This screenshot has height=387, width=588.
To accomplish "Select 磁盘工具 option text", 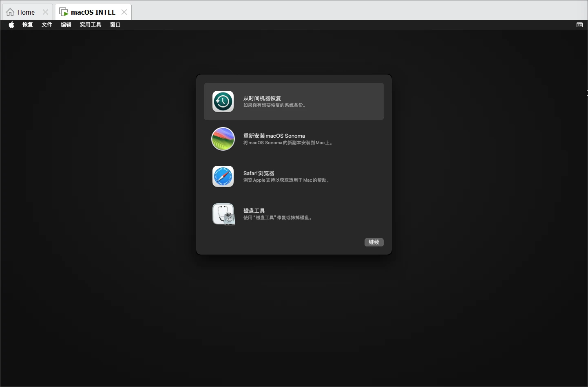I will pos(254,211).
